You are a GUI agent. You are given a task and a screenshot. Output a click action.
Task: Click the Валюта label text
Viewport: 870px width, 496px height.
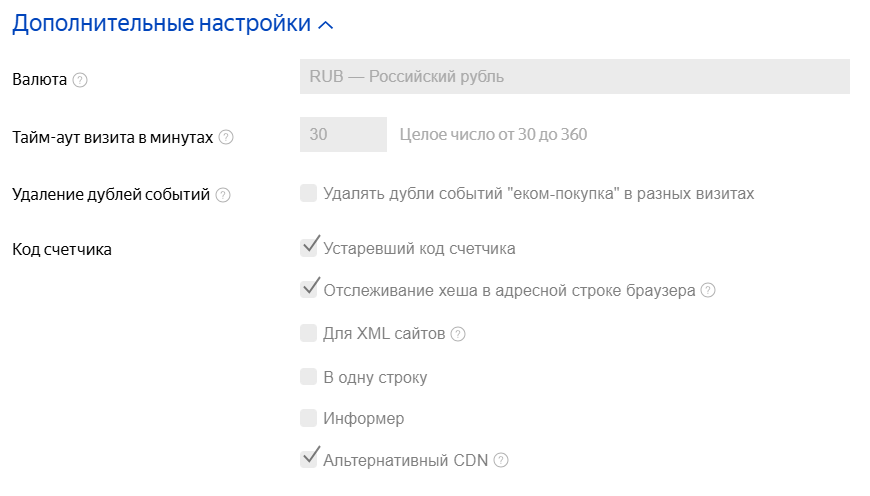click(39, 79)
